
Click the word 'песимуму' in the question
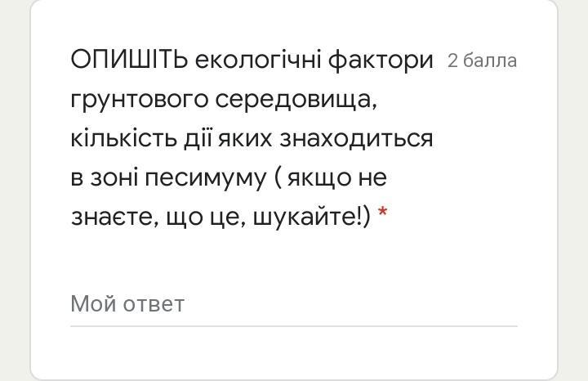(x=205, y=177)
